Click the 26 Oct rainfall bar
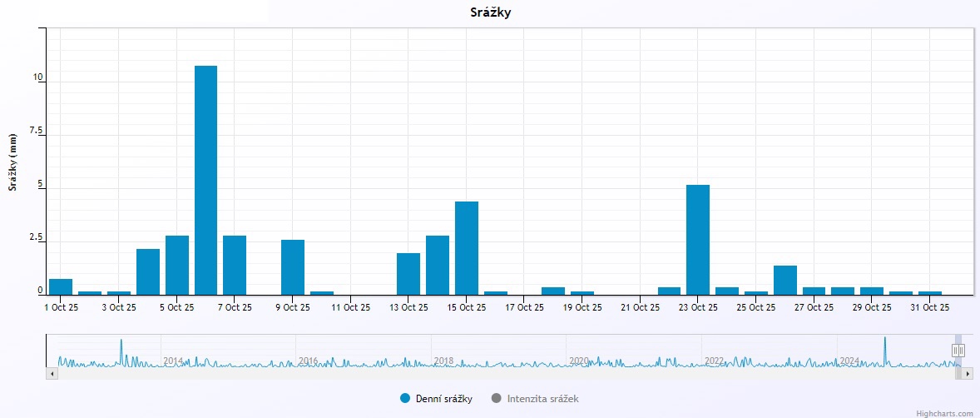 tap(784, 280)
